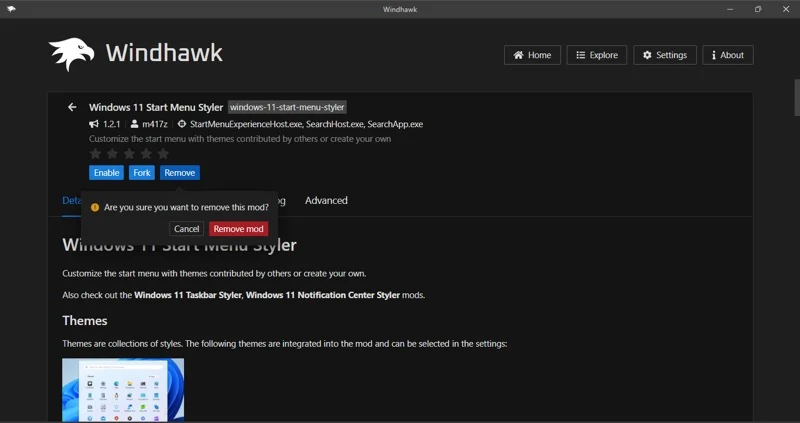Screen dimensions: 800x423
Task: Click the vertical scrollbar thumb
Action: (x=796, y=98)
